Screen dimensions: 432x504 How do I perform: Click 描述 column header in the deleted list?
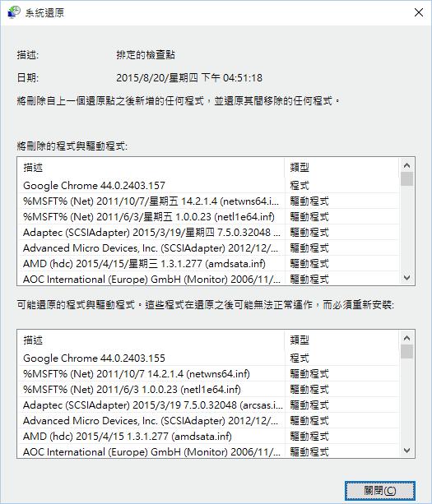coord(151,167)
